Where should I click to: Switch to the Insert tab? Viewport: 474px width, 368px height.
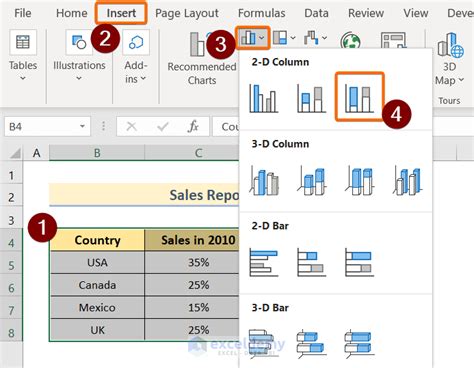[121, 13]
